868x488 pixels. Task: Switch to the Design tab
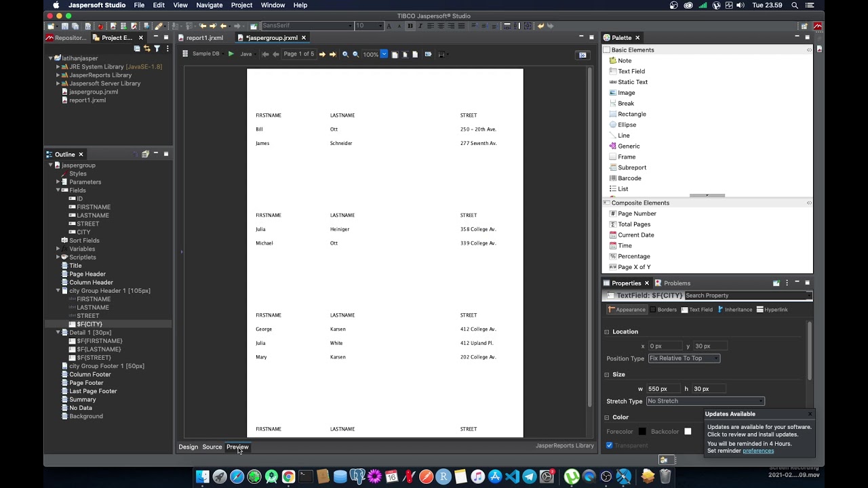click(188, 447)
